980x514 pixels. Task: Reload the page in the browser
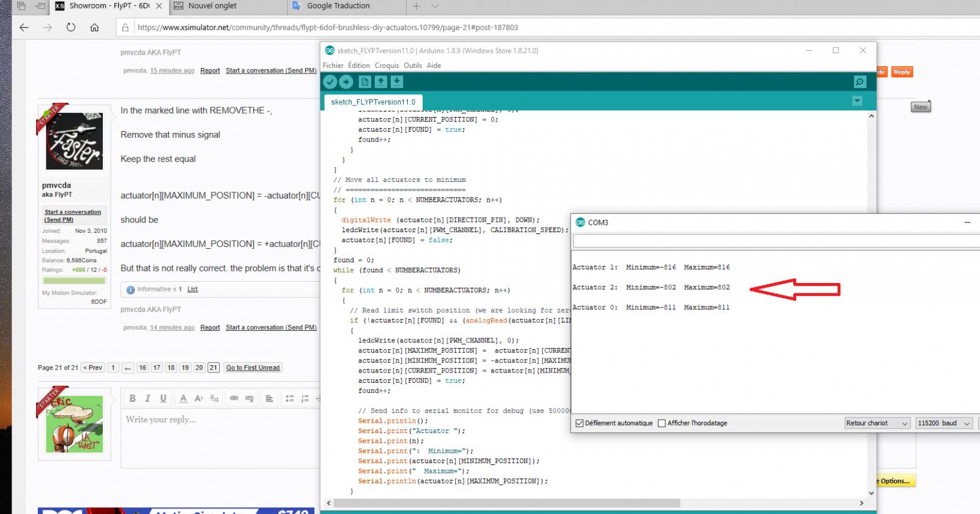pos(71,28)
